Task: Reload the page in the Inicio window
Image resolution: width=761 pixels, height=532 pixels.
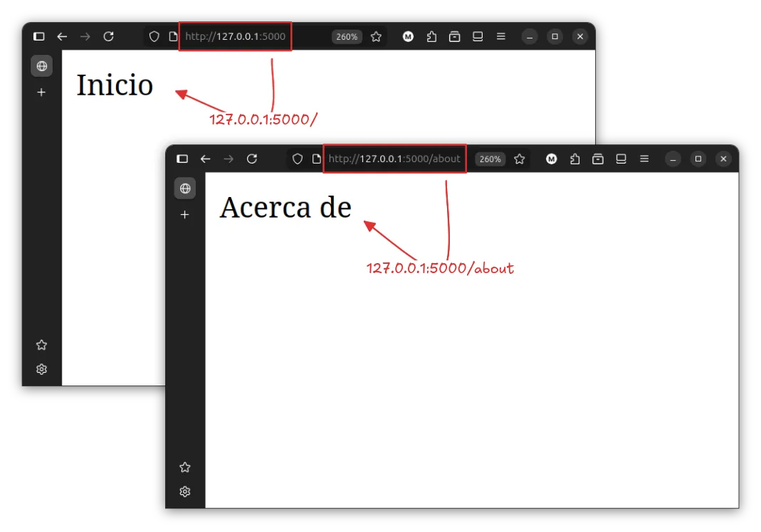Action: [108, 36]
